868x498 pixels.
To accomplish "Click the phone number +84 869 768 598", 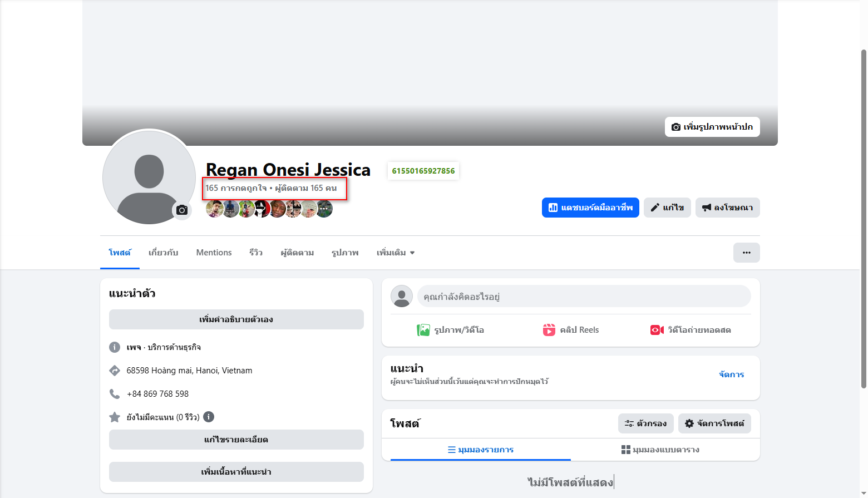I will [157, 394].
